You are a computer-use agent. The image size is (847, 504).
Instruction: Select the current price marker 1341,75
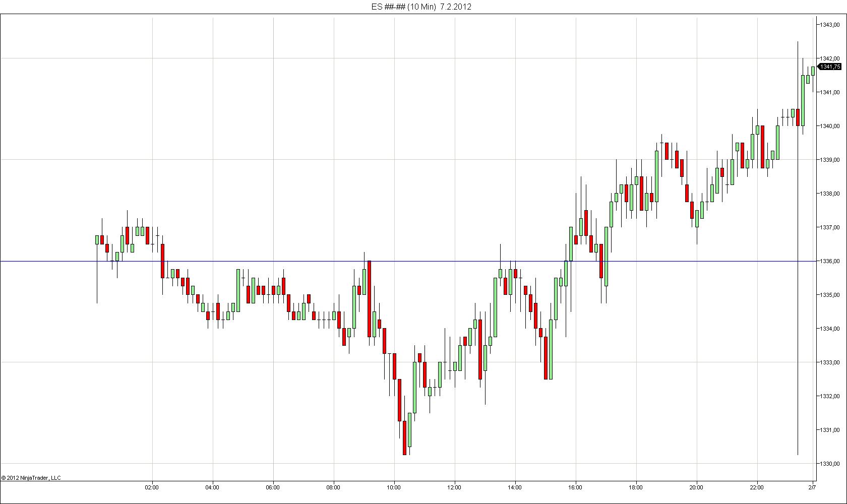point(830,67)
